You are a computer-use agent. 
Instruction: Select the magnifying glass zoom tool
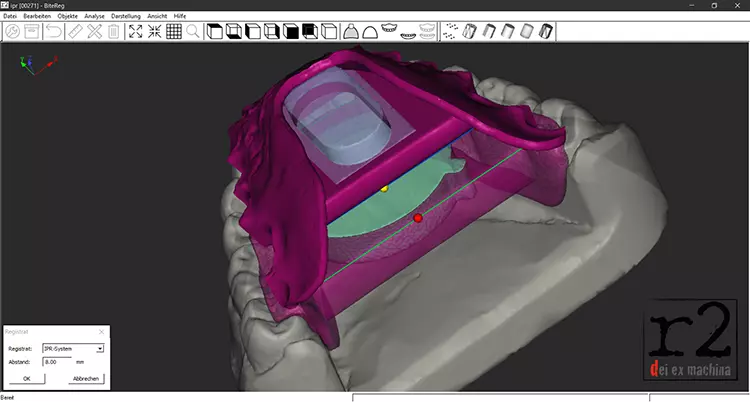click(x=192, y=31)
